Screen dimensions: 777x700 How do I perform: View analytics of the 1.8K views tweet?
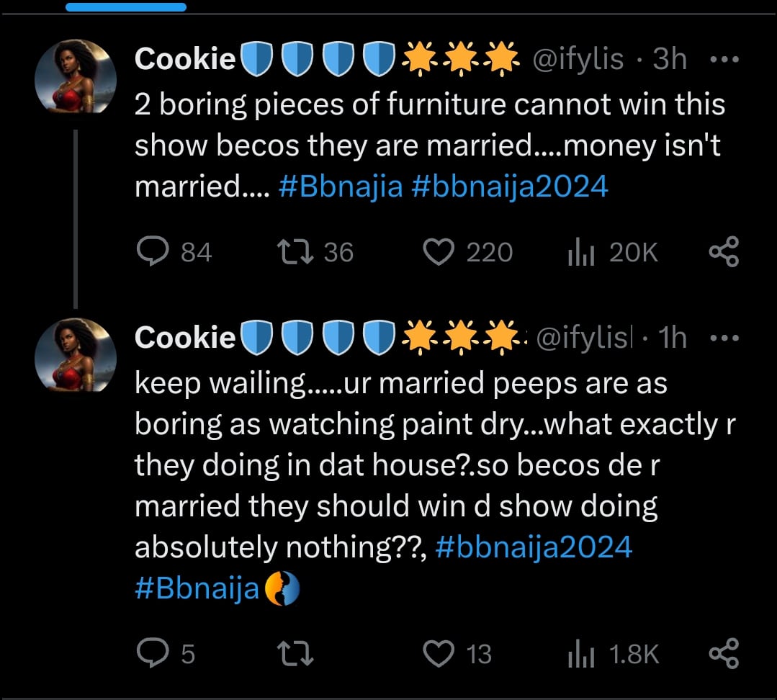point(580,653)
